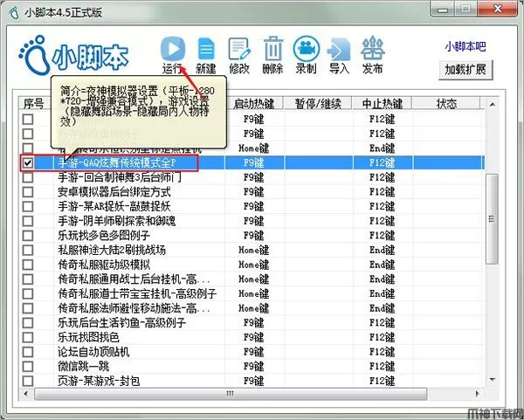Click the 状态 column header

tap(446, 104)
